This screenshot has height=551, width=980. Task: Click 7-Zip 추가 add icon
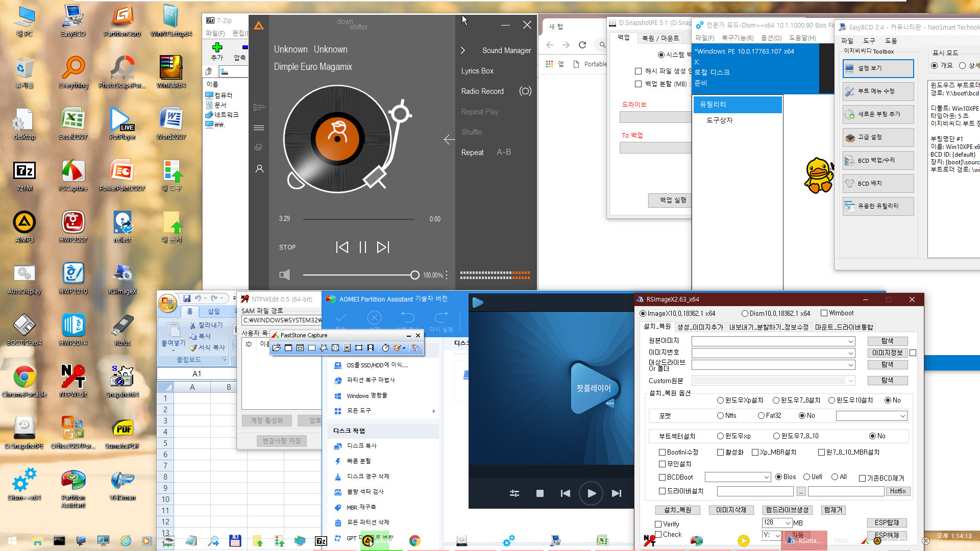217,52
